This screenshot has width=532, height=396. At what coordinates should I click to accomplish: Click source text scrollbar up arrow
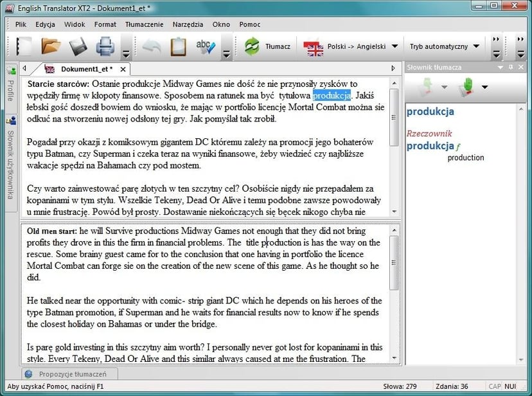click(394, 83)
